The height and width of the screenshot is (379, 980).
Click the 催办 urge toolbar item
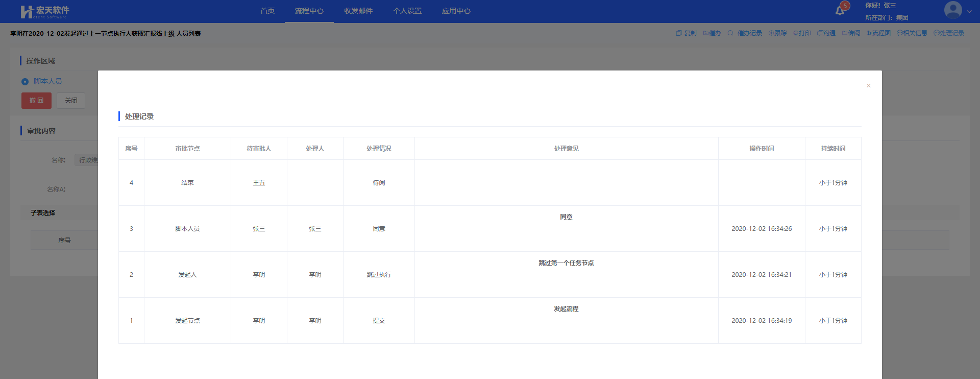point(712,33)
